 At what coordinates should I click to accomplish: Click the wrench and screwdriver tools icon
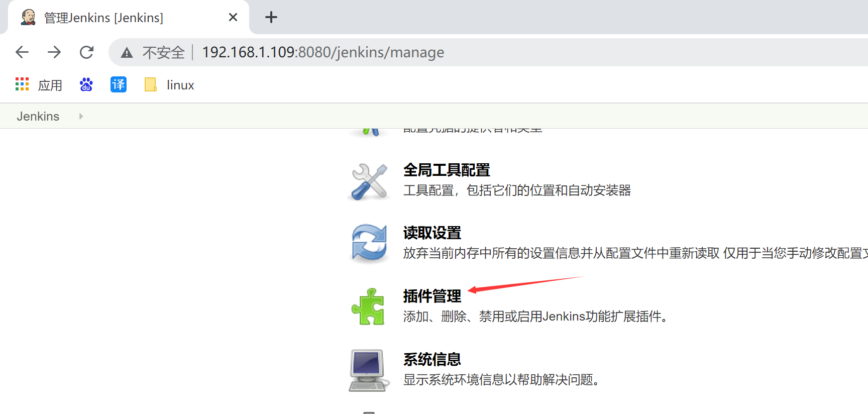pos(369,181)
